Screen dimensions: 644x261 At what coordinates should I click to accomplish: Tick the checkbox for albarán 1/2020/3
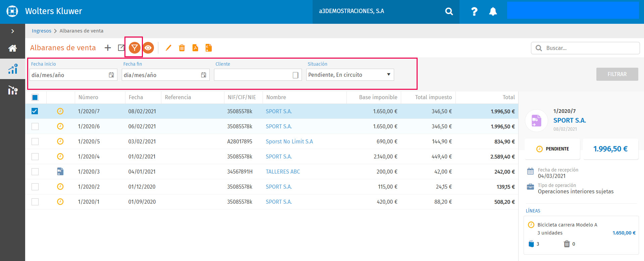click(x=35, y=172)
